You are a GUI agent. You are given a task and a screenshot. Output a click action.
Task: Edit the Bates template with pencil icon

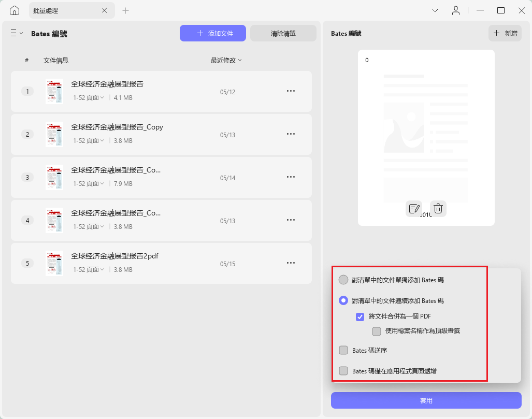(x=414, y=209)
